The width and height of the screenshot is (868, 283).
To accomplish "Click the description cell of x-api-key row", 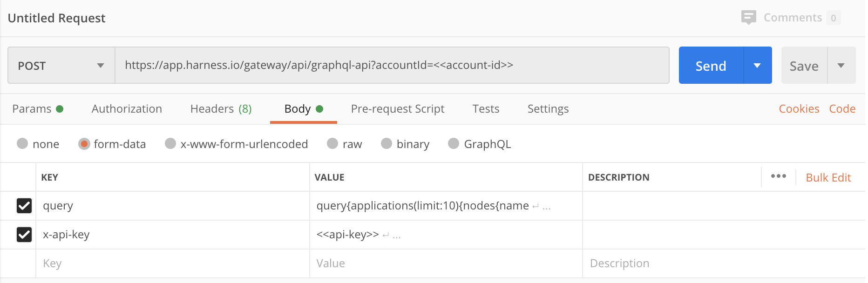I will [x=724, y=235].
